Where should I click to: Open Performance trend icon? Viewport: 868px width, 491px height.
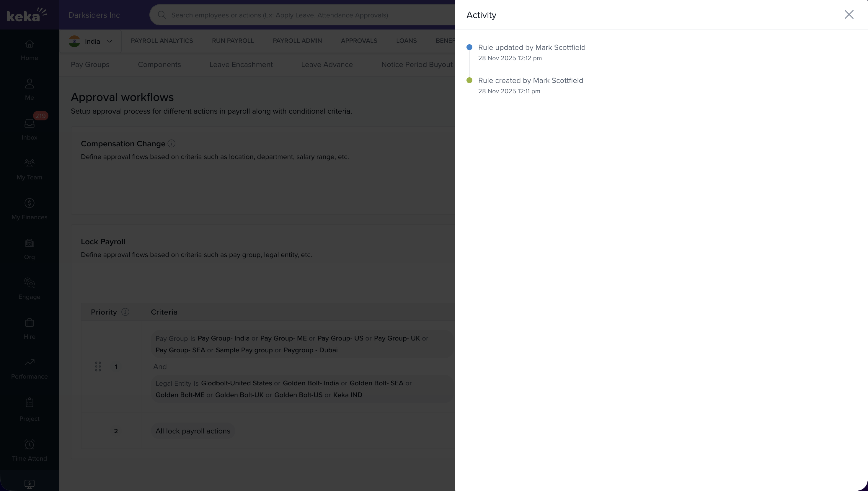(x=29, y=363)
